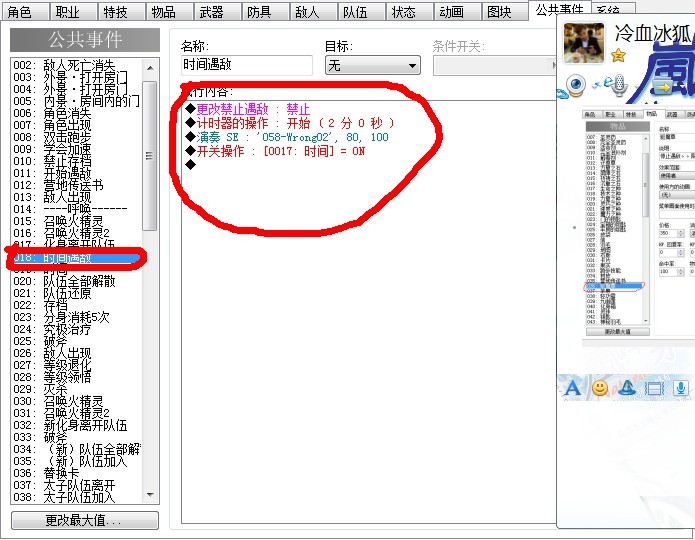Viewport: 695px width, 540px height.
Task: Switch to the 特技 tab
Action: (x=121, y=12)
